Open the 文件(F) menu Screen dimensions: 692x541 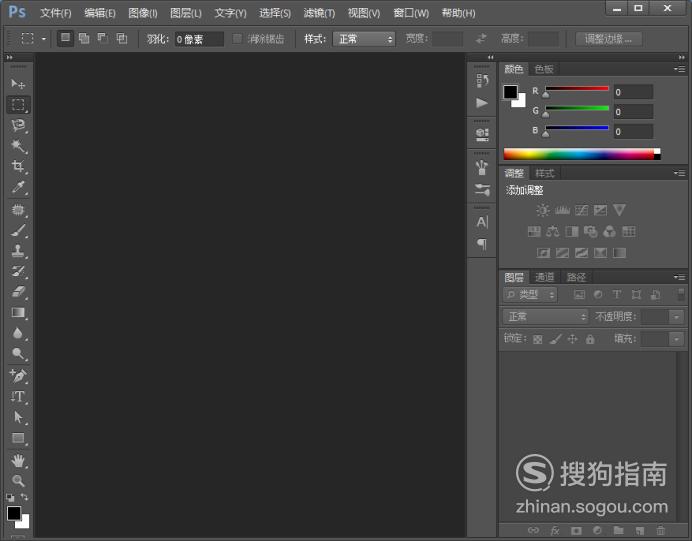coord(56,13)
